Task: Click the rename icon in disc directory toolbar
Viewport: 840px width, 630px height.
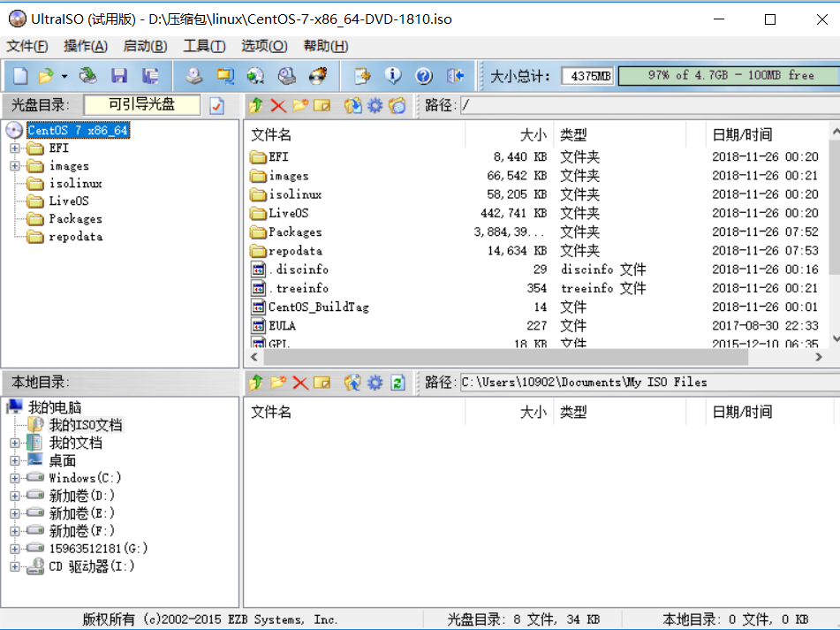Action: pos(322,105)
